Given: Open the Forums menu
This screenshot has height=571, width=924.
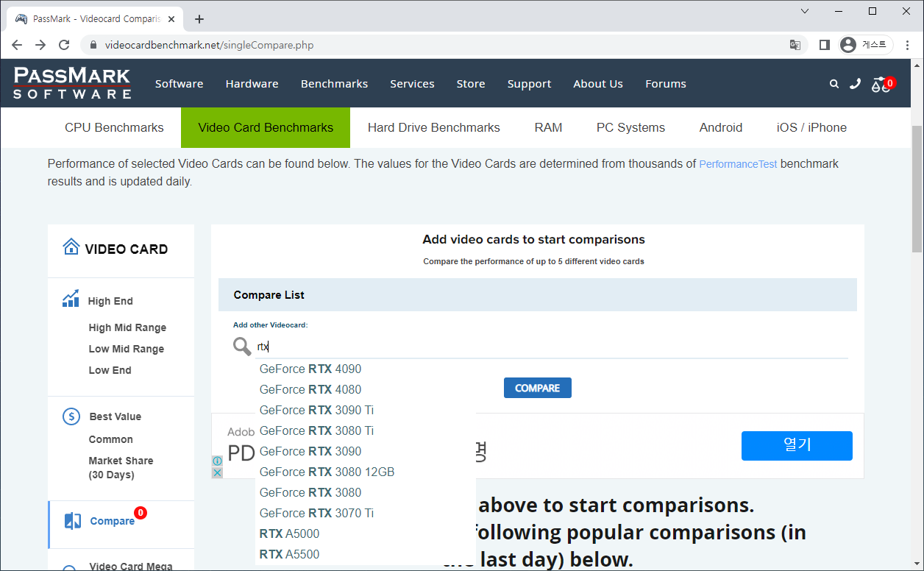Looking at the screenshot, I should click(x=666, y=84).
